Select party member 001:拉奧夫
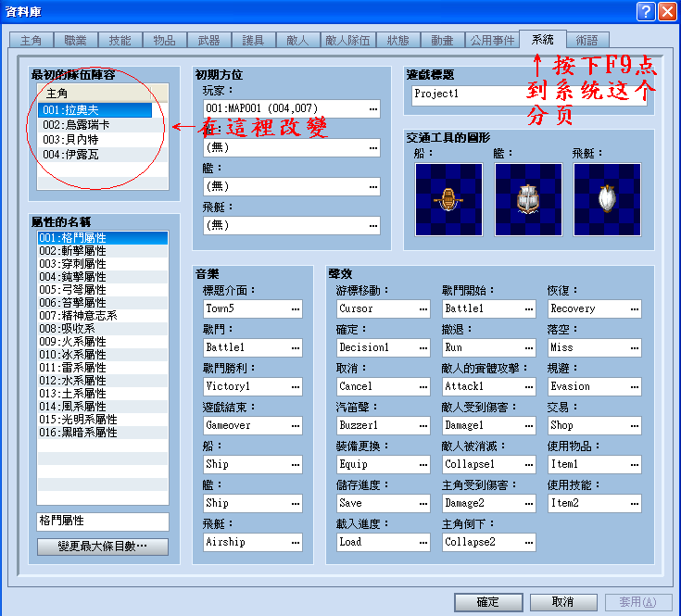 click(x=95, y=110)
